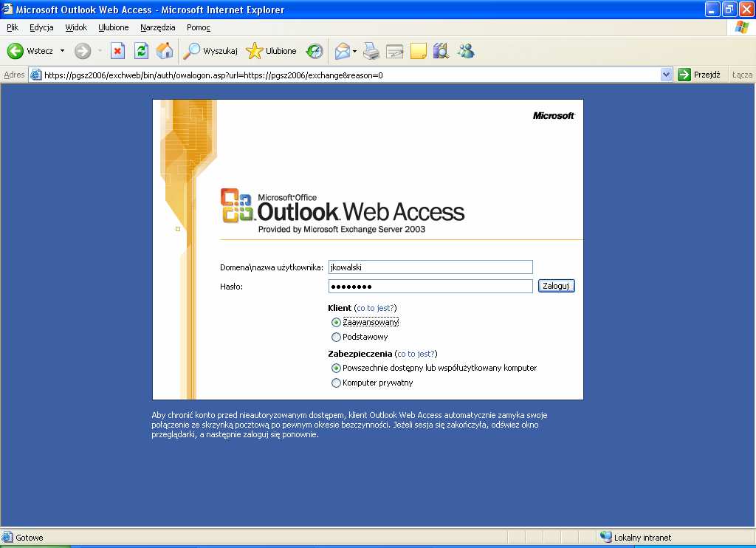The image size is (756, 548).
Task: Print the page with the printer icon
Action: 371,51
